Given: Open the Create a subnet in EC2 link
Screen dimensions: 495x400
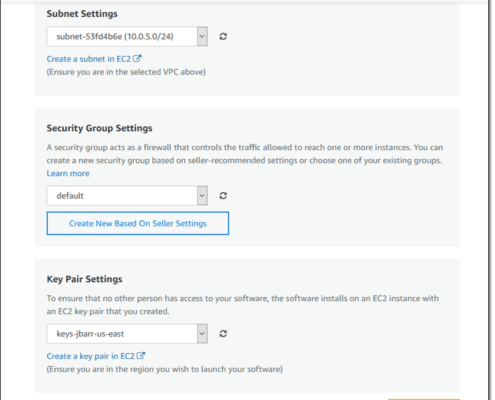Looking at the screenshot, I should [89, 59].
